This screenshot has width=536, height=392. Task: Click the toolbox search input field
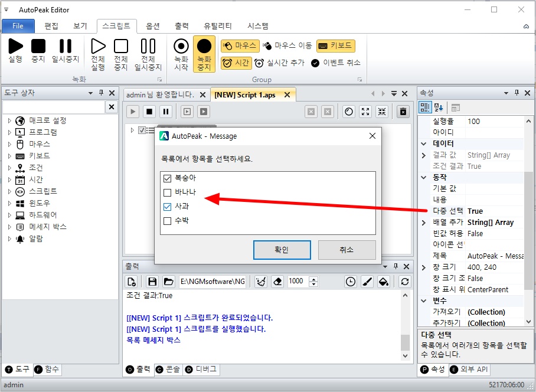54,107
